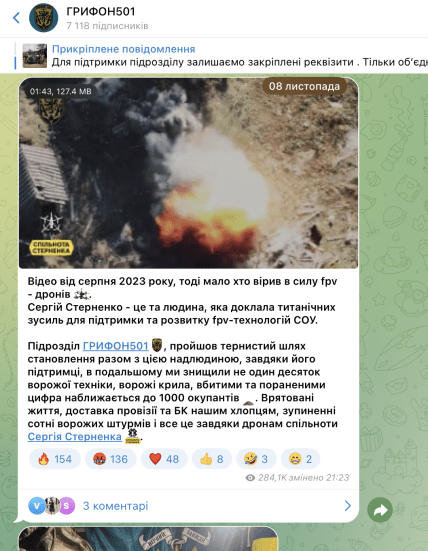Toggle the fire reaction with 154
Viewport: 428px width, 551px height.
55,459
